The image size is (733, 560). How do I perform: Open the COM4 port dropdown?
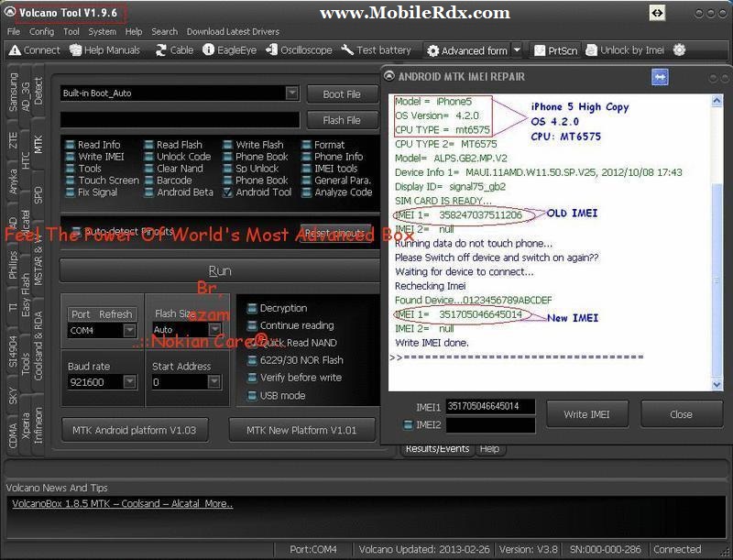pyautogui.click(x=129, y=330)
